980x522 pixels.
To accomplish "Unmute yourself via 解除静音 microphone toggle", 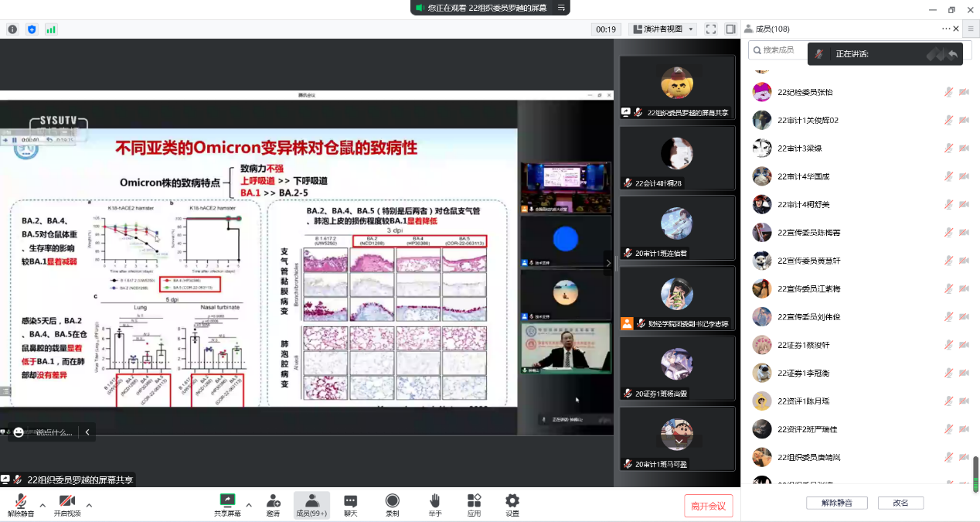I will (x=21, y=503).
